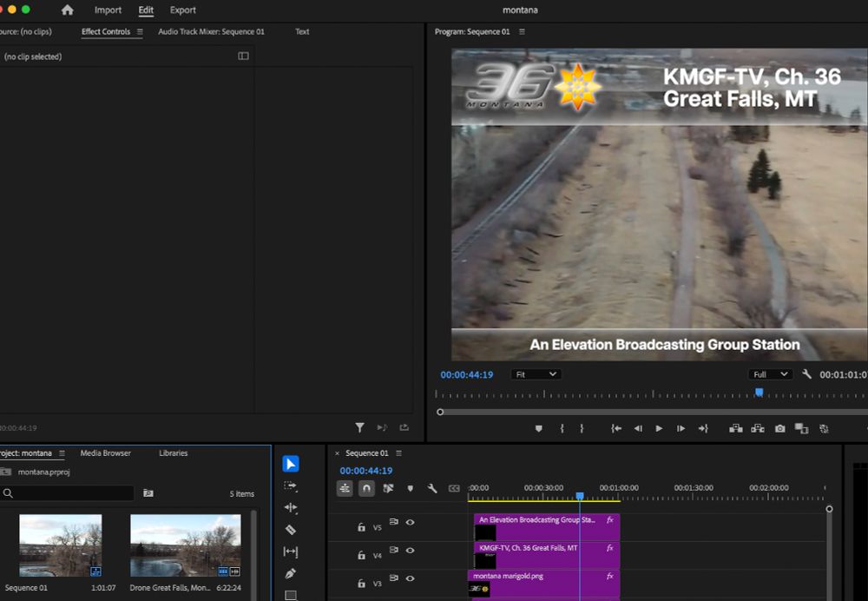Choose the Track Select Forward tool
The height and width of the screenshot is (601, 868).
pos(291,486)
